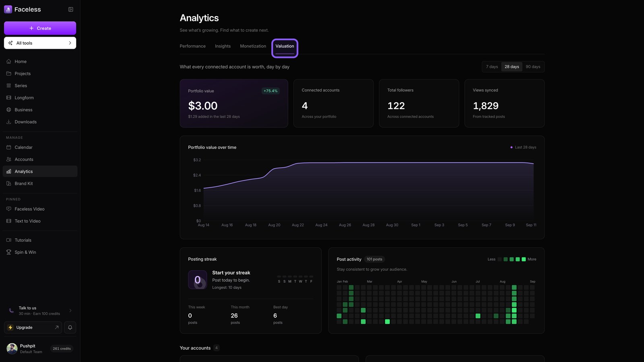This screenshot has height=362, width=644.
Task: Switch to the Performance tab
Action: point(192,46)
